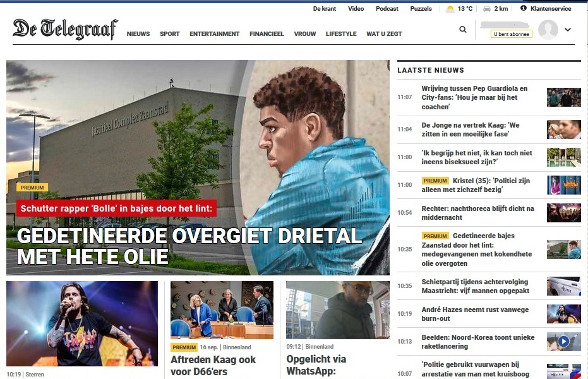Click the De Jonge article thumbnail

click(x=563, y=129)
